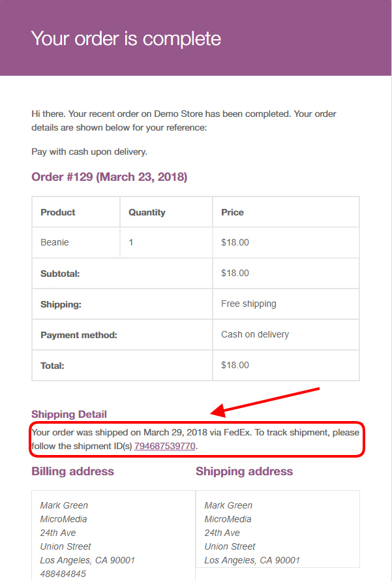Click the billing phone number 488484845
The width and height of the screenshot is (392, 581).
(x=63, y=574)
